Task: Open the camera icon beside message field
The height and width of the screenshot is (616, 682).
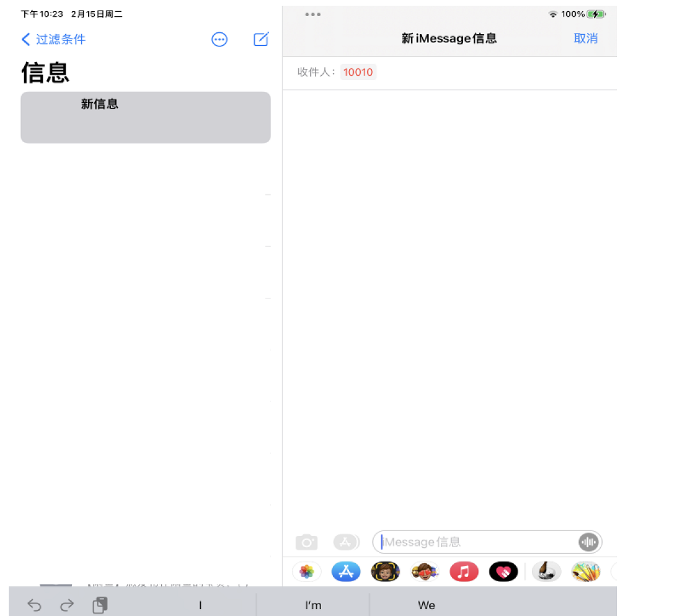Action: click(307, 542)
